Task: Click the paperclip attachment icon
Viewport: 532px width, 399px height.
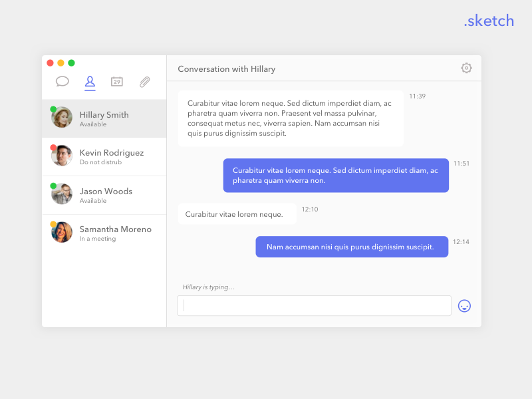Action: [144, 82]
